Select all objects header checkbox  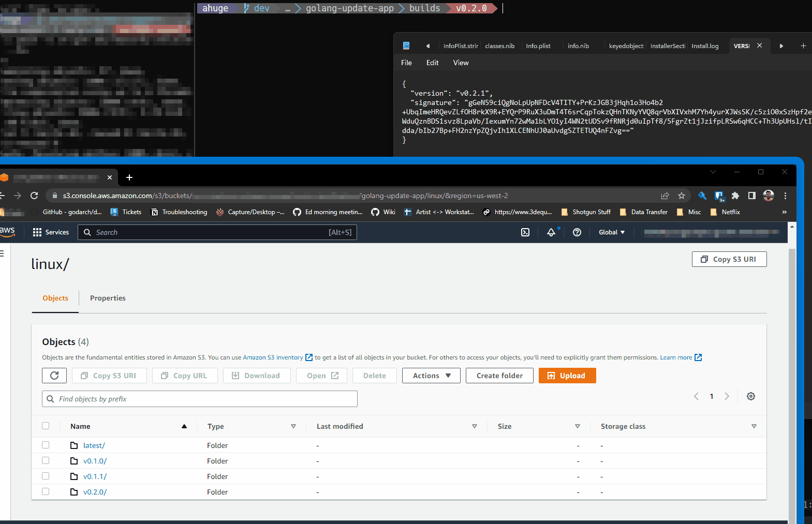[46, 426]
